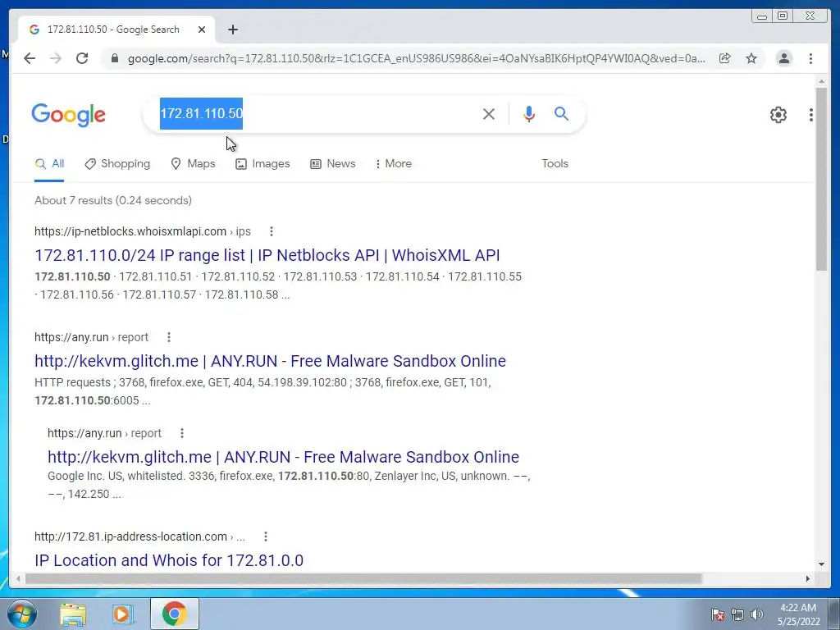Open Google apps dots beside the gear
840x630 pixels.
coord(811,115)
